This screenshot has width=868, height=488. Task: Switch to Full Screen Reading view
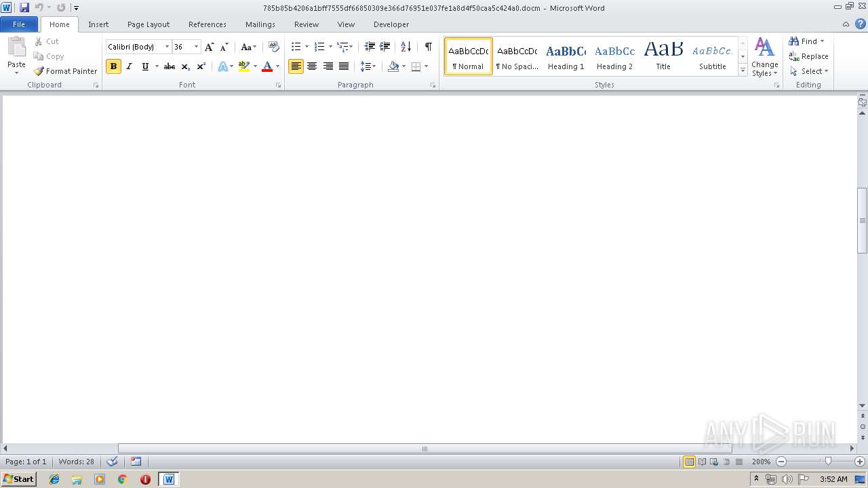[x=702, y=462]
